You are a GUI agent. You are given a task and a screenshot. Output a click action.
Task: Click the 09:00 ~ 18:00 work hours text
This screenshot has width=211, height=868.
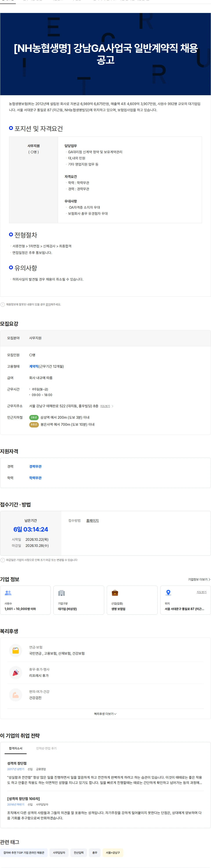(42, 395)
